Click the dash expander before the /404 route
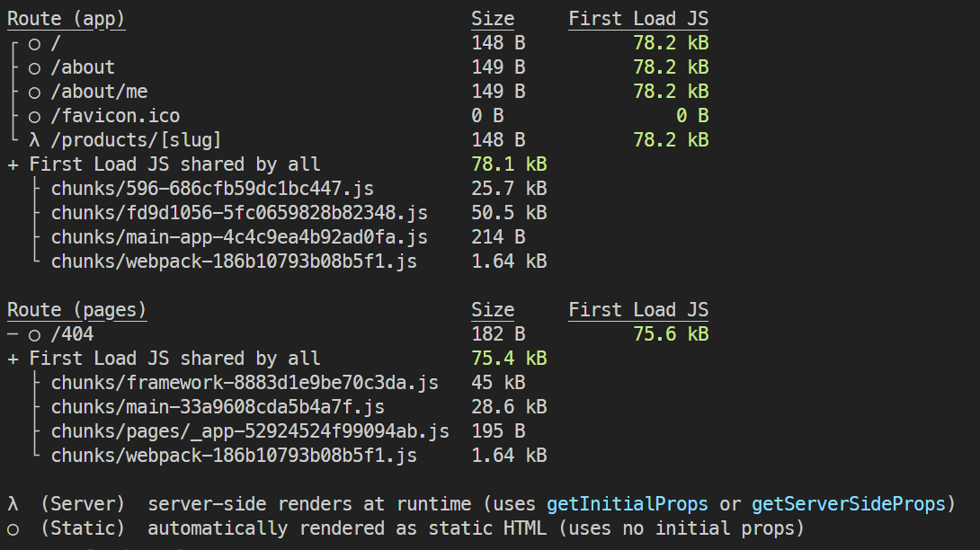Image resolution: width=980 pixels, height=550 pixels. 13,334
